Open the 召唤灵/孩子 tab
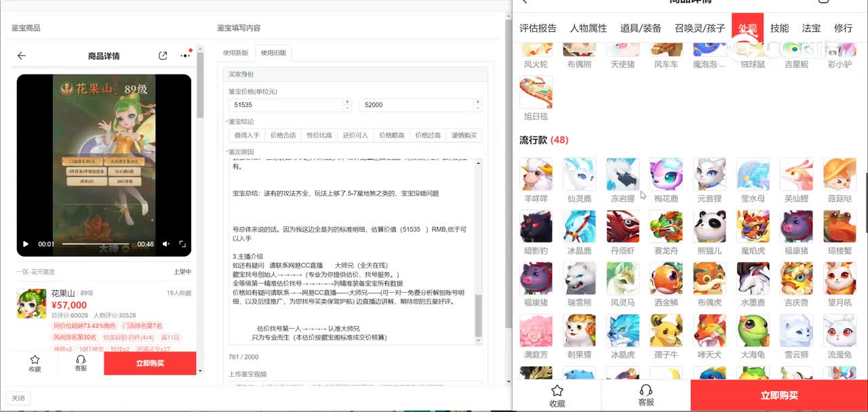The image size is (868, 412). [x=700, y=28]
